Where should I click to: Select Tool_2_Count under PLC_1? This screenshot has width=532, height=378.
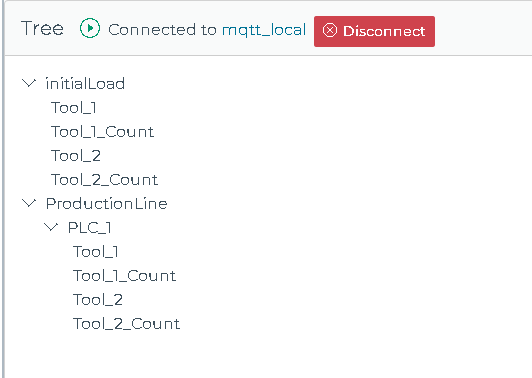click(127, 324)
